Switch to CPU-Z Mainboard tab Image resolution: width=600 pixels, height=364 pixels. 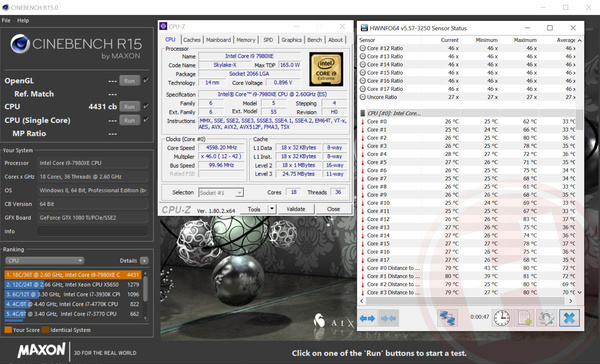click(218, 40)
